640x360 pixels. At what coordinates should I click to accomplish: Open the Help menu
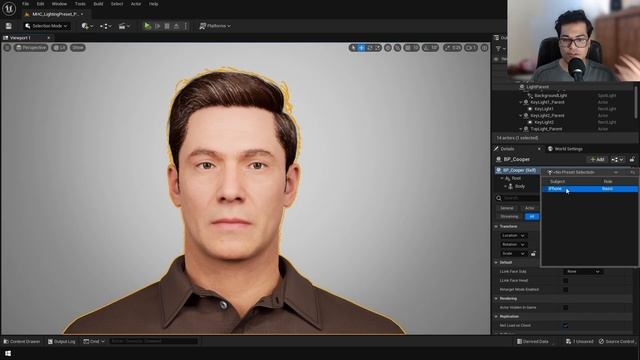pyautogui.click(x=153, y=4)
